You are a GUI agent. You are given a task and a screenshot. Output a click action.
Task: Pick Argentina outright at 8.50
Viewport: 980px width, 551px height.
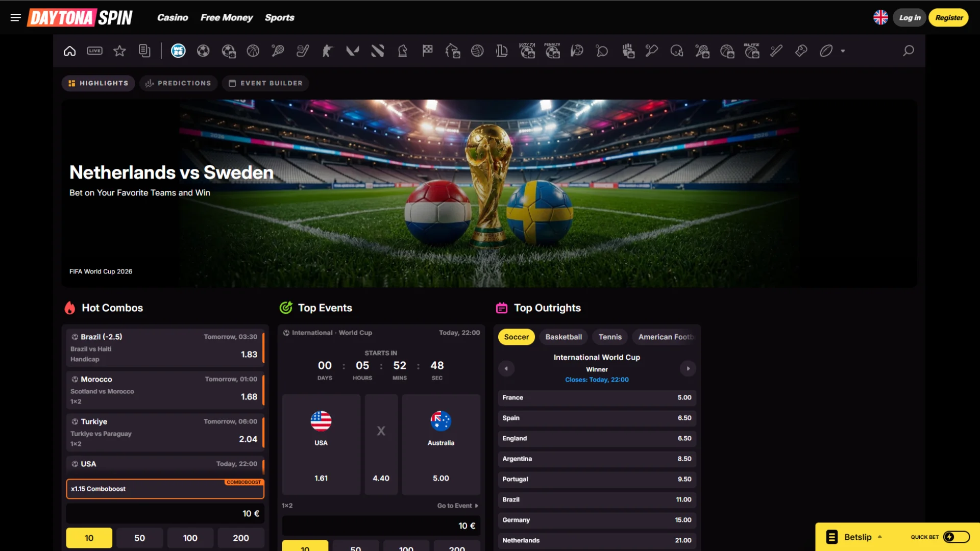pyautogui.click(x=597, y=459)
